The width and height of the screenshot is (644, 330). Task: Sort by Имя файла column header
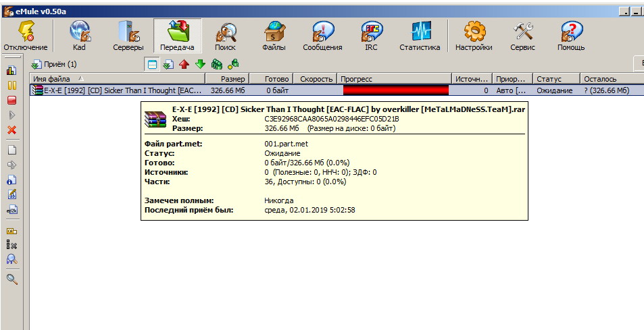pyautogui.click(x=118, y=79)
